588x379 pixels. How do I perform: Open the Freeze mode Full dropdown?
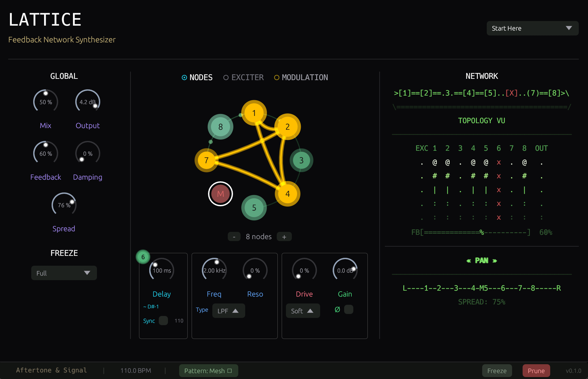[x=64, y=273]
